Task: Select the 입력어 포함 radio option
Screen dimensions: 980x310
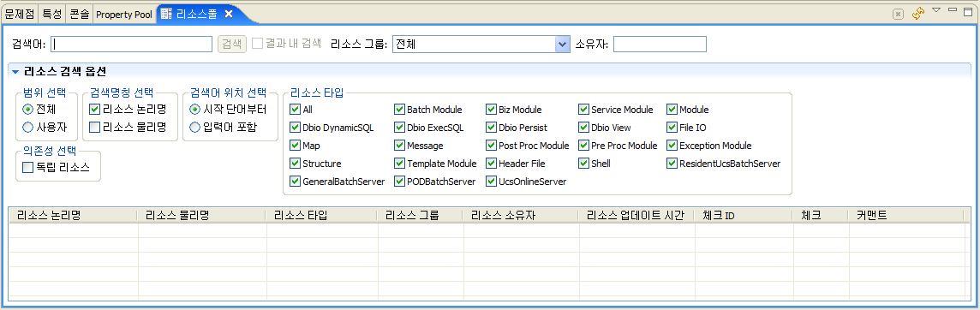Action: click(x=194, y=128)
